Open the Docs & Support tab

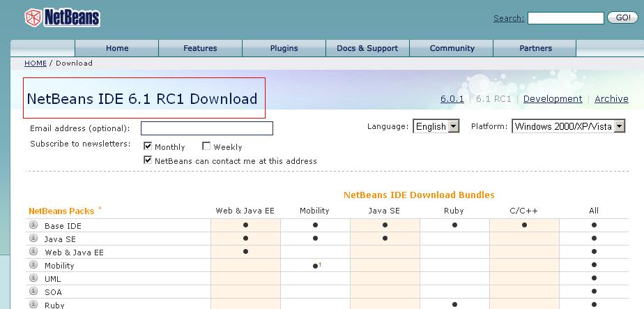(367, 48)
